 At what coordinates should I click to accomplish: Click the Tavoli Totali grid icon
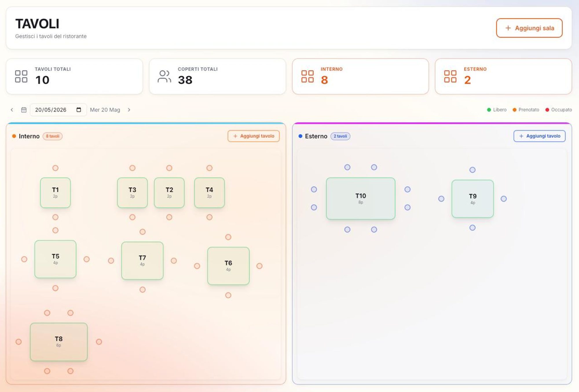(21, 76)
